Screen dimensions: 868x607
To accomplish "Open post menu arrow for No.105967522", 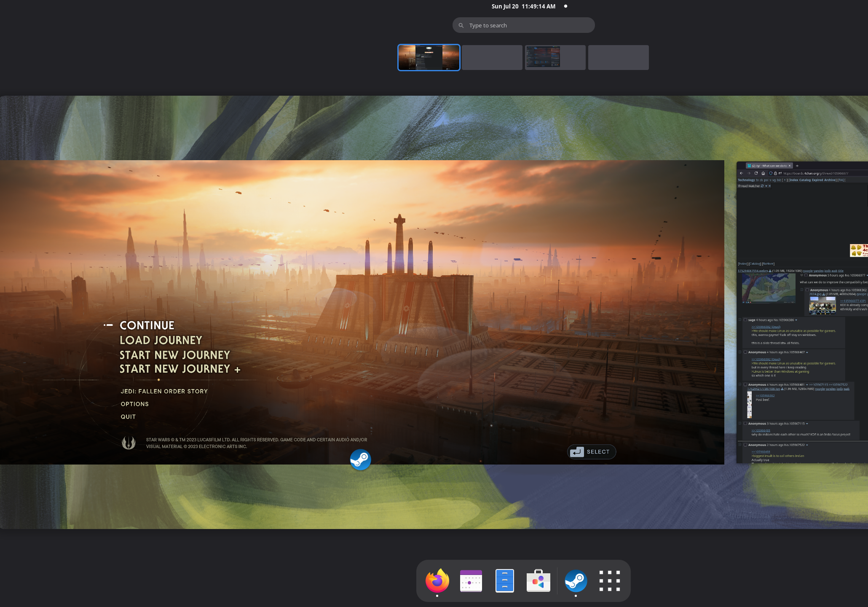I will tap(807, 445).
